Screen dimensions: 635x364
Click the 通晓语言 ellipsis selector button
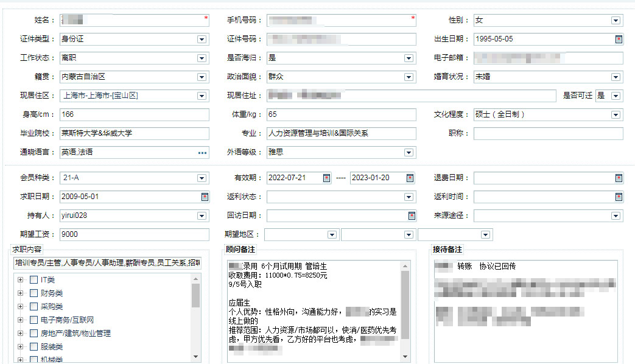[x=202, y=153]
